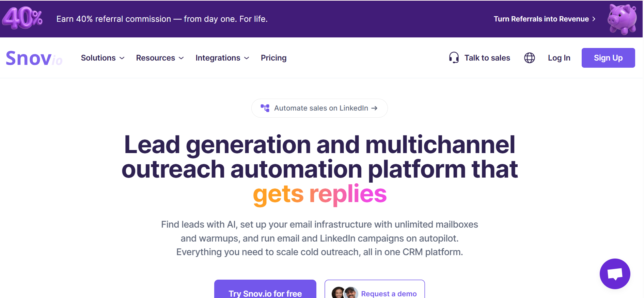This screenshot has height=298, width=644.
Task: Open the live chat bubble
Action: 615,274
